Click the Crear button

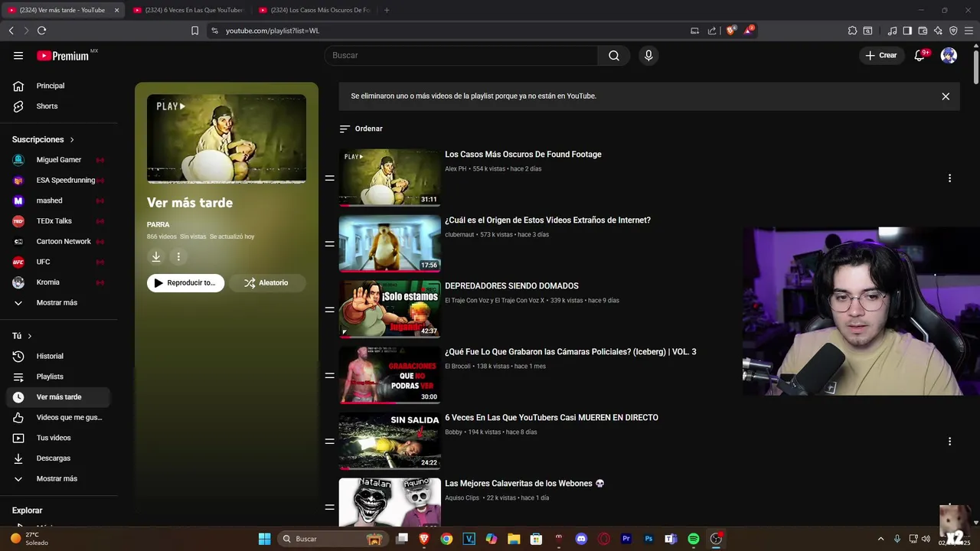pos(881,55)
